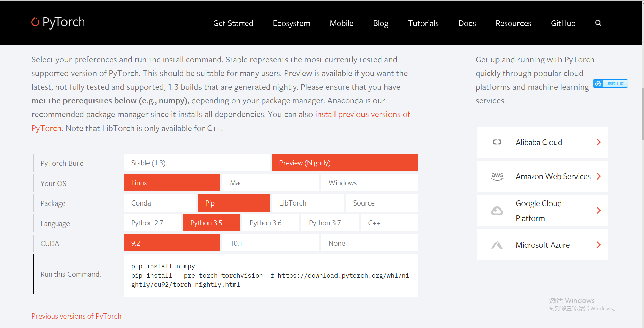The height and width of the screenshot is (328, 644).
Task: Open the Tutorials page
Action: pyautogui.click(x=423, y=23)
